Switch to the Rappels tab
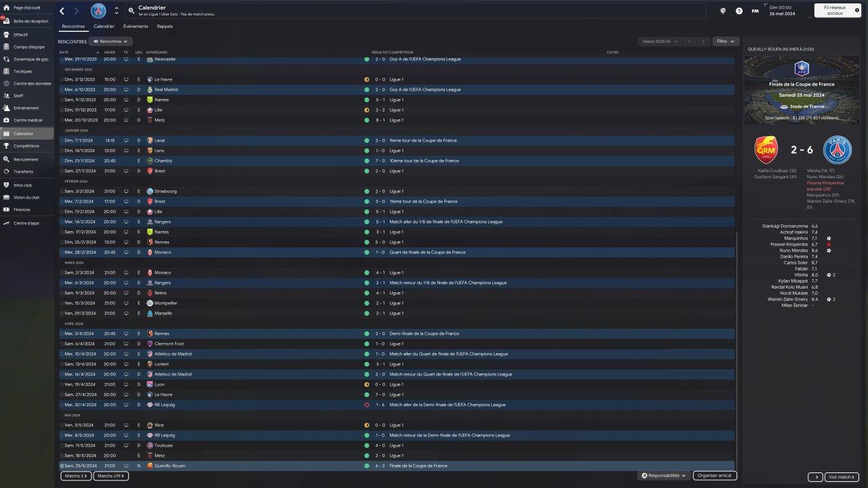Viewport: 868px width, 488px height. [x=165, y=26]
